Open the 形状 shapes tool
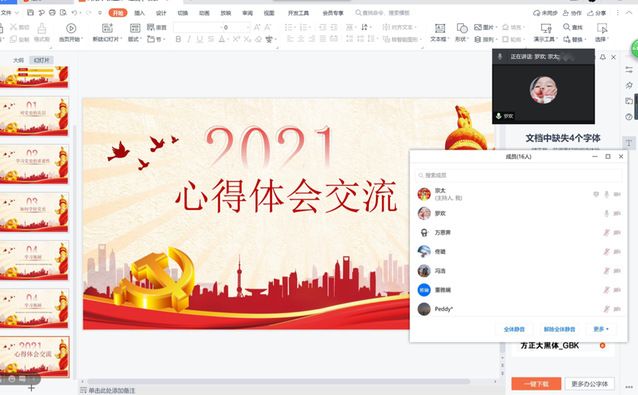The width and height of the screenshot is (638, 395). (x=462, y=28)
